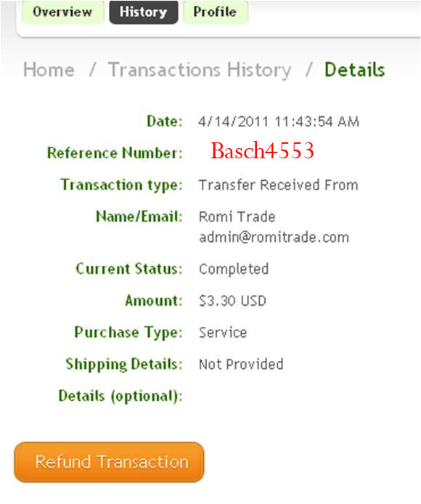
Task: Click the Current Status label
Action: (x=129, y=269)
